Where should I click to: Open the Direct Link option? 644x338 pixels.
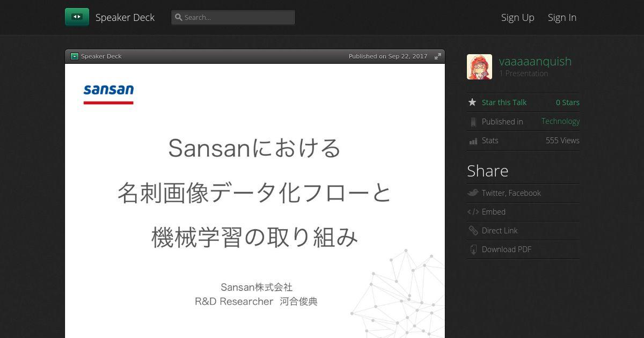click(499, 231)
